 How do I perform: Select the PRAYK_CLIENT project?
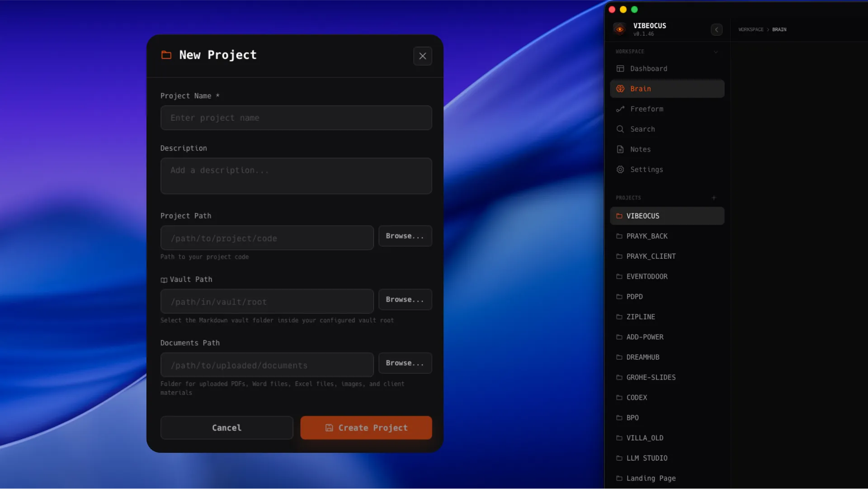pyautogui.click(x=667, y=256)
